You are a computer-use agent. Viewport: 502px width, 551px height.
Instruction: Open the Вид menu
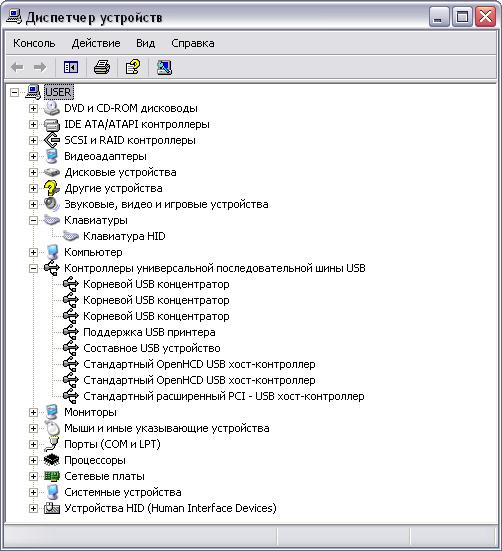point(145,43)
